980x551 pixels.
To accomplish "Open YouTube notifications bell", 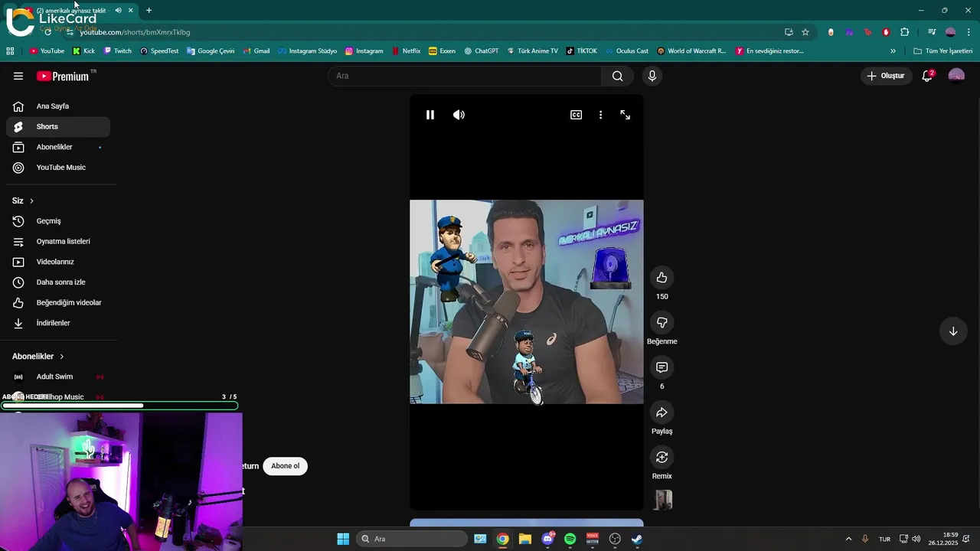I will 927,76.
